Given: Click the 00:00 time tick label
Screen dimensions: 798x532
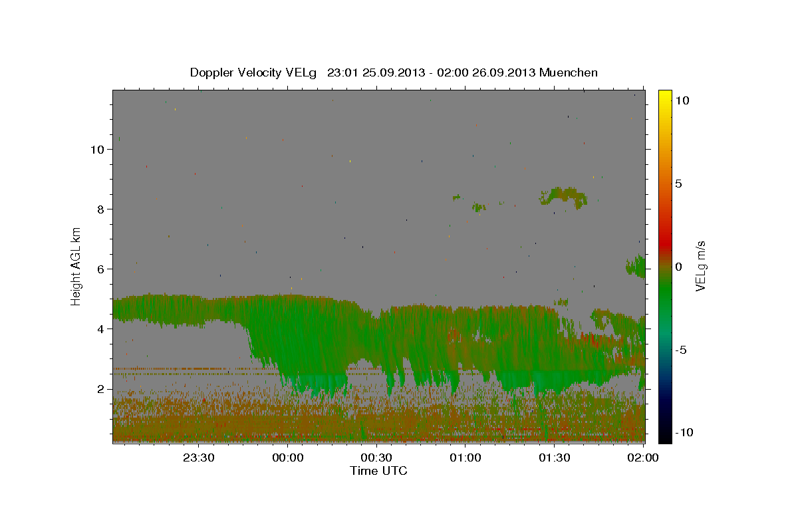Looking at the screenshot, I should 287,458.
